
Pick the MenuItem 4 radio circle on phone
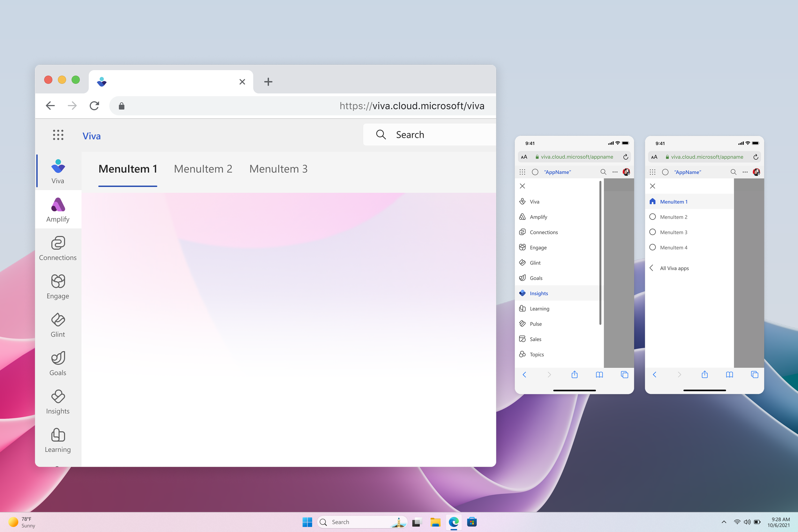coord(652,247)
